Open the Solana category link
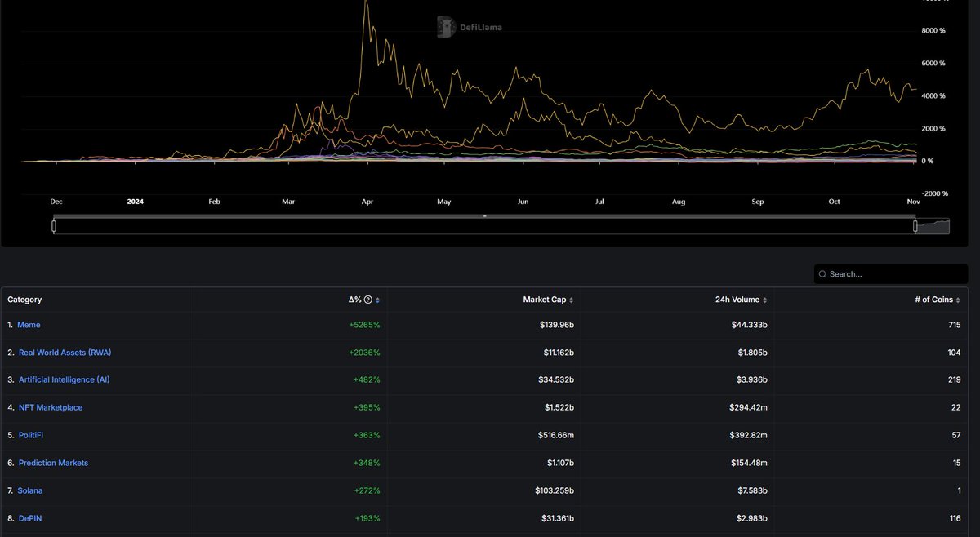 point(30,490)
